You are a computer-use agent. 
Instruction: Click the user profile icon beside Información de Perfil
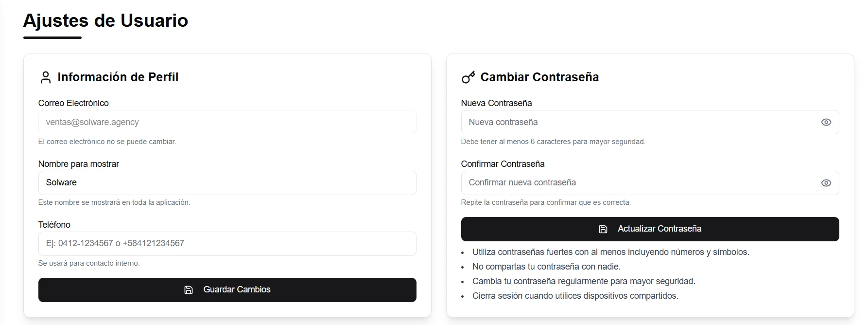(45, 77)
